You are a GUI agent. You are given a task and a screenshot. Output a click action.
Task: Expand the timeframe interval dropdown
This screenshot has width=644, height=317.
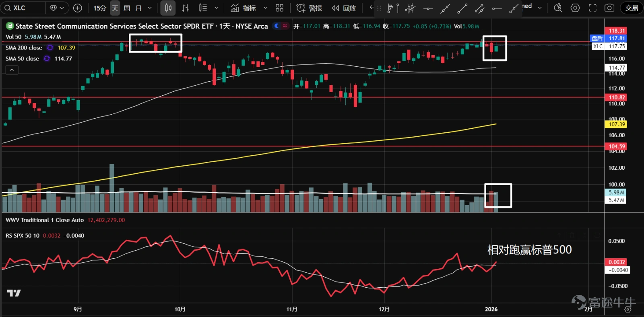(x=150, y=8)
